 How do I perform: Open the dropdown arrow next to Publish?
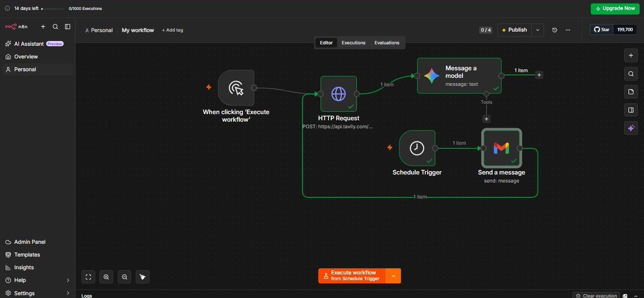pos(538,30)
